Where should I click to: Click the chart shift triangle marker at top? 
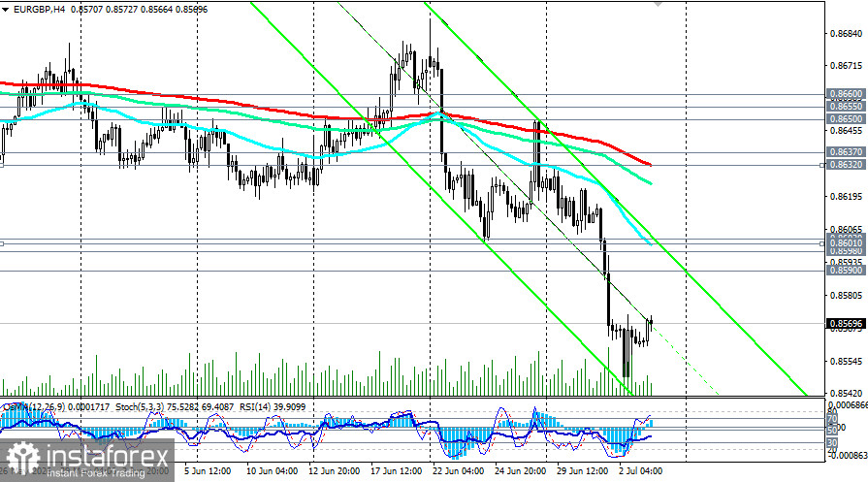click(658, 3)
